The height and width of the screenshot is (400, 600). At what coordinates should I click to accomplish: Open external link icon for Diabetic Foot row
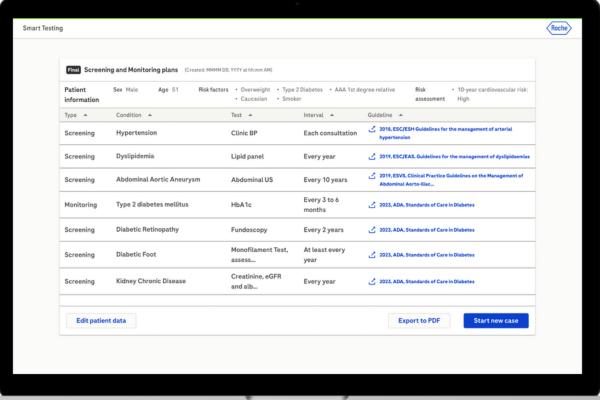pos(372,255)
